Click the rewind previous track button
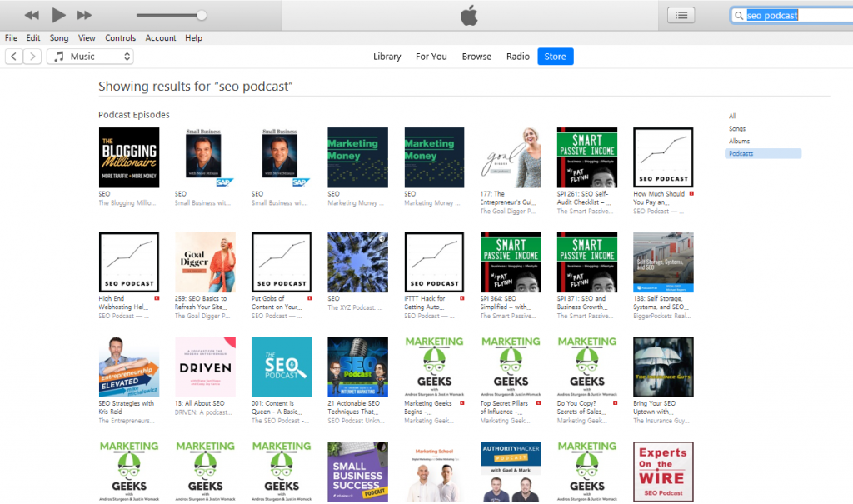Viewport: 853px width, 504px height. (32, 15)
